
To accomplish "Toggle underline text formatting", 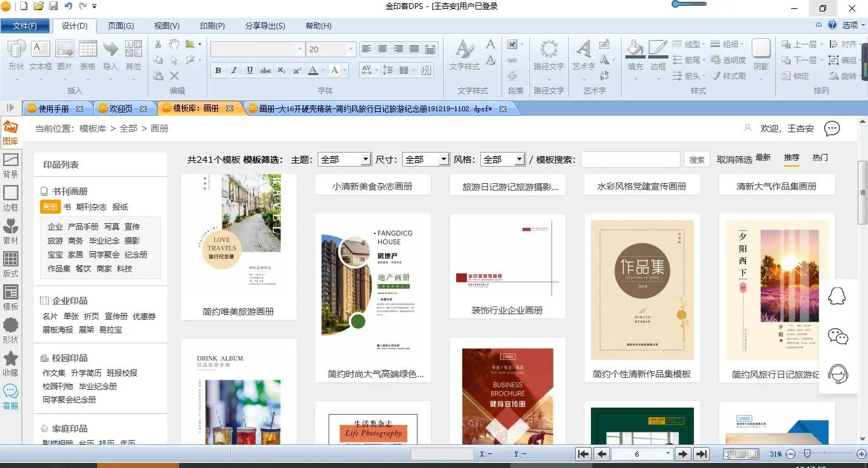I will tap(250, 70).
